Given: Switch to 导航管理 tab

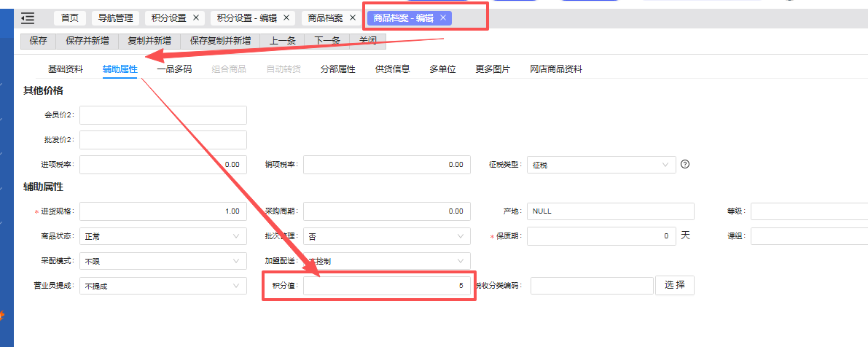Looking at the screenshot, I should pyautogui.click(x=116, y=17).
